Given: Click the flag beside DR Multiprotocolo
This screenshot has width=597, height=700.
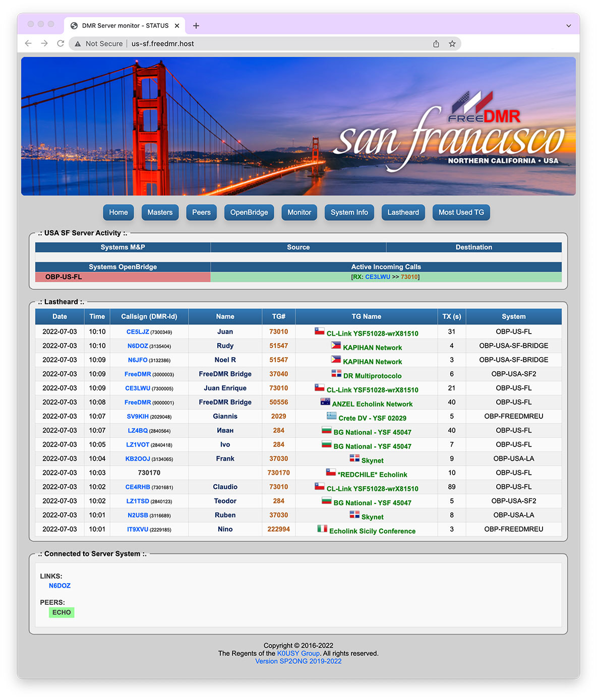Looking at the screenshot, I should (x=336, y=373).
